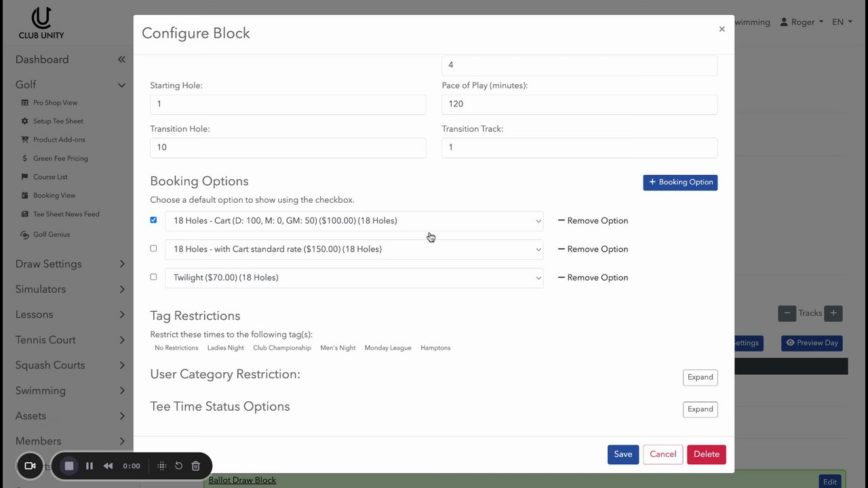Click the plus icon on Booking Option
Image resolution: width=868 pixels, height=488 pixels.
click(652, 182)
